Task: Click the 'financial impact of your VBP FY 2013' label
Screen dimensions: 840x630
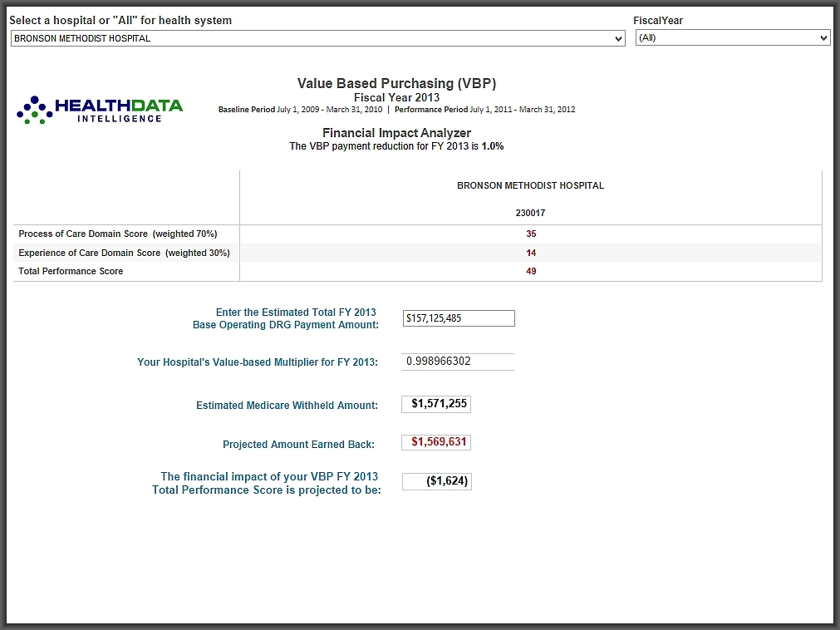Action: (x=266, y=483)
